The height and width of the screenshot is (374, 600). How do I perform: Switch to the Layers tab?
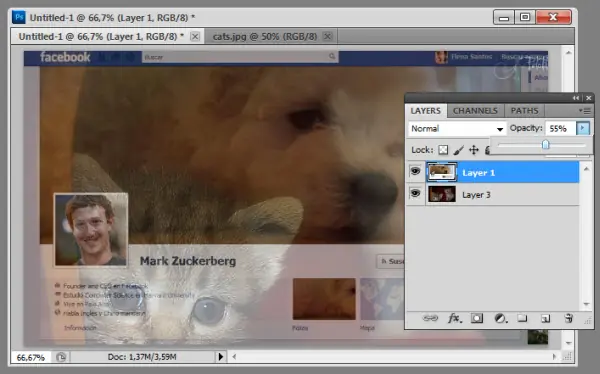(426, 111)
